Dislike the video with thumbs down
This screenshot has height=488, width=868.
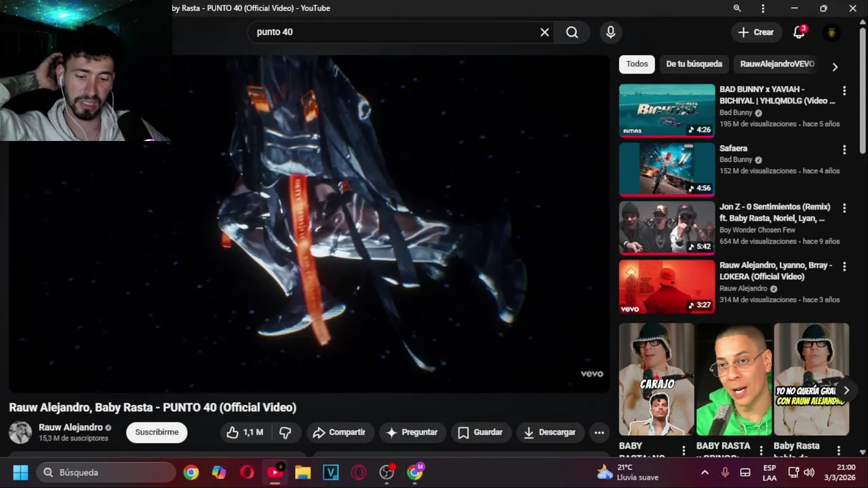click(285, 432)
